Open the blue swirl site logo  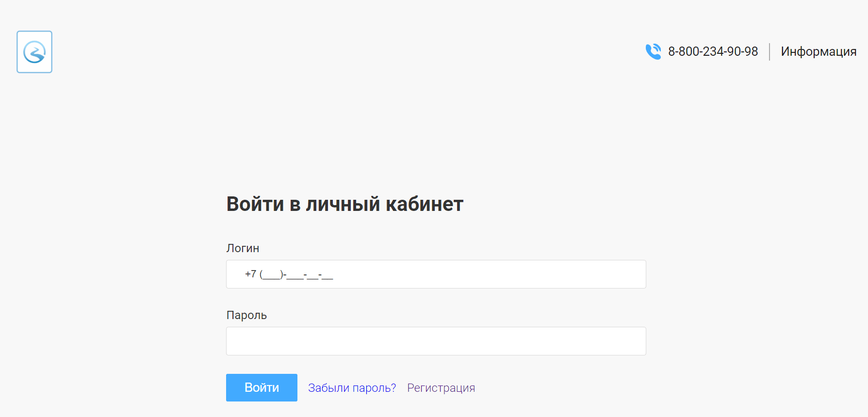tap(34, 52)
